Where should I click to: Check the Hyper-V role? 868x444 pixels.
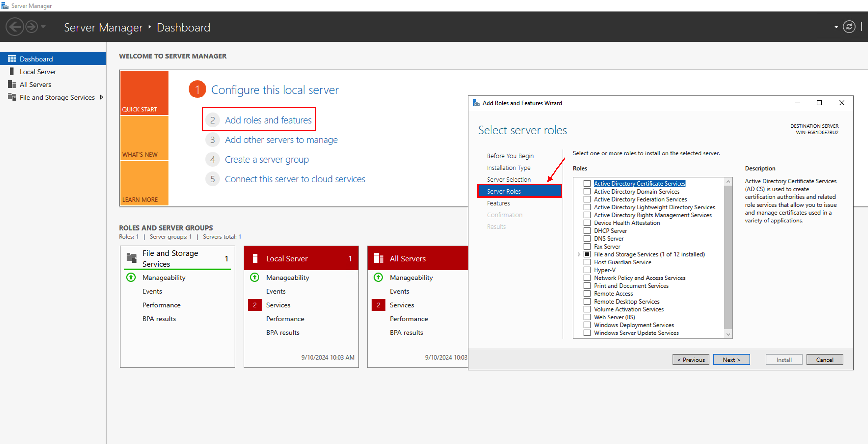587,270
